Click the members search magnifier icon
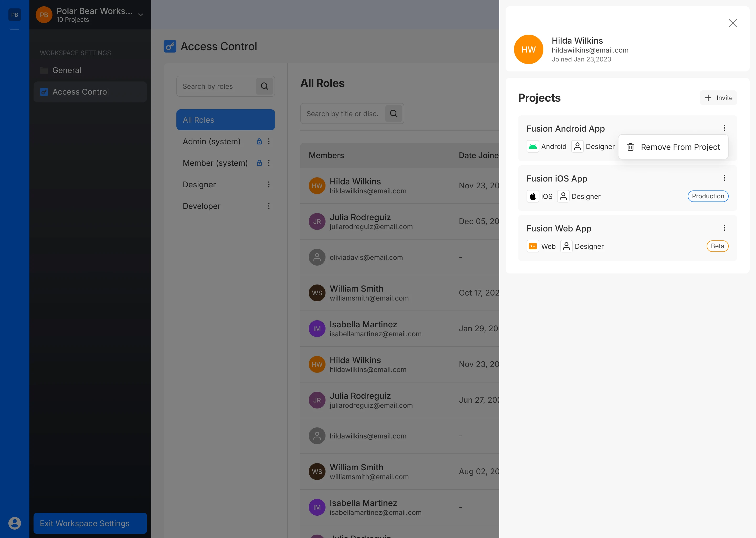Screen dimensions: 756x538 point(393,114)
